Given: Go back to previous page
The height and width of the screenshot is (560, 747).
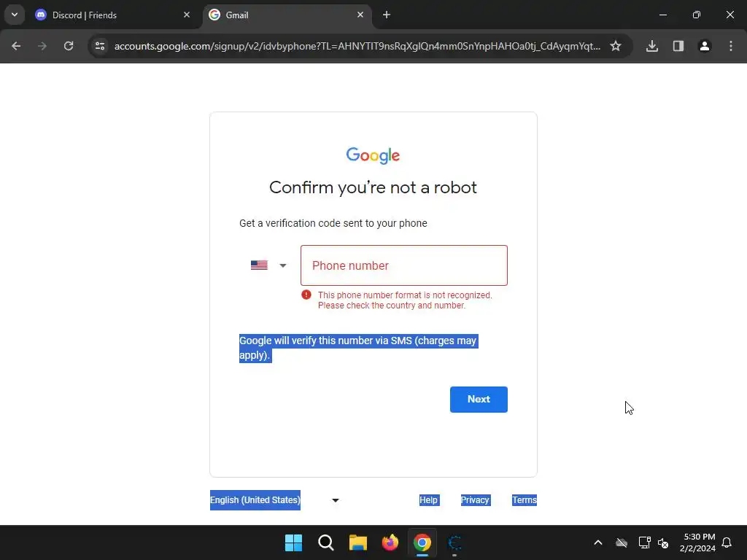Looking at the screenshot, I should coord(16,46).
